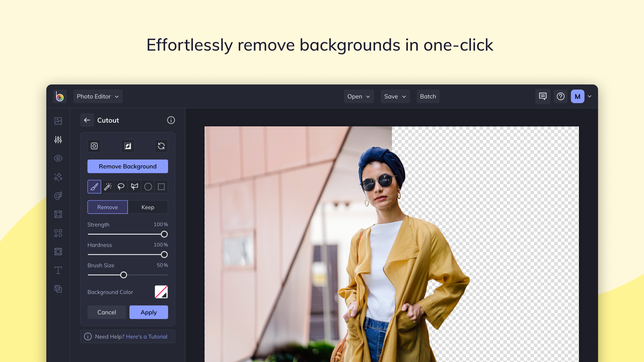Switch brush mode to Remove
The height and width of the screenshot is (362, 644).
coord(108,207)
